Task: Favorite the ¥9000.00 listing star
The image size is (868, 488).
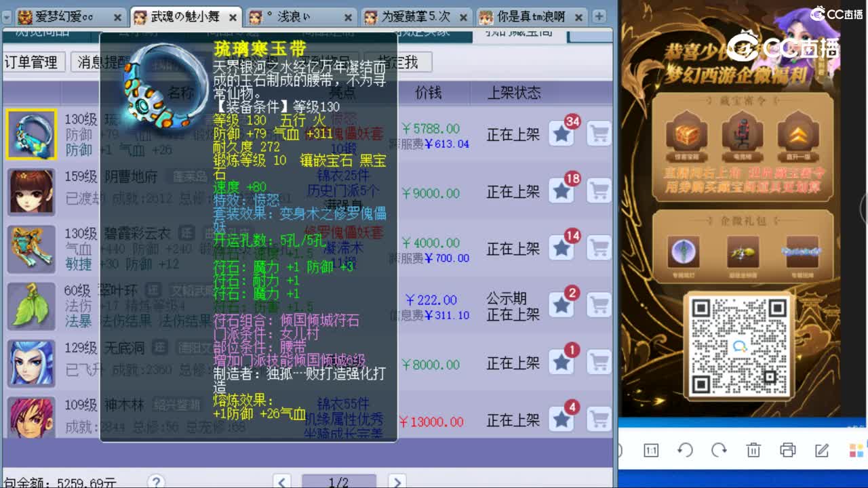Action: click(561, 192)
